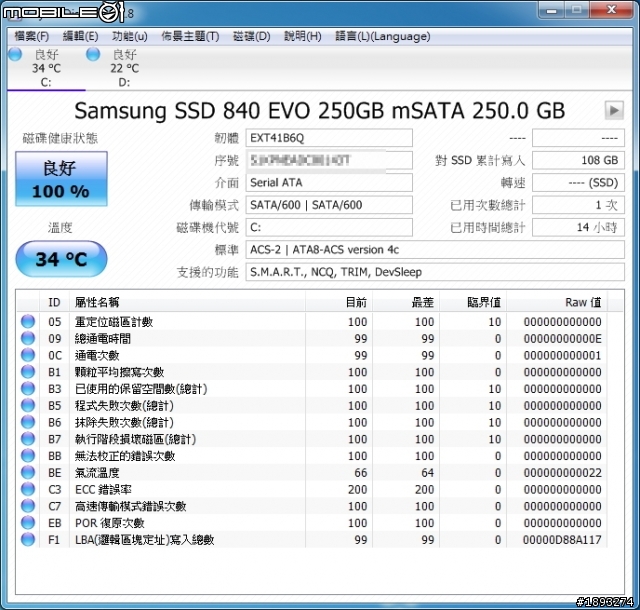
Task: Open the 檔案(F) menu
Action: [32, 36]
